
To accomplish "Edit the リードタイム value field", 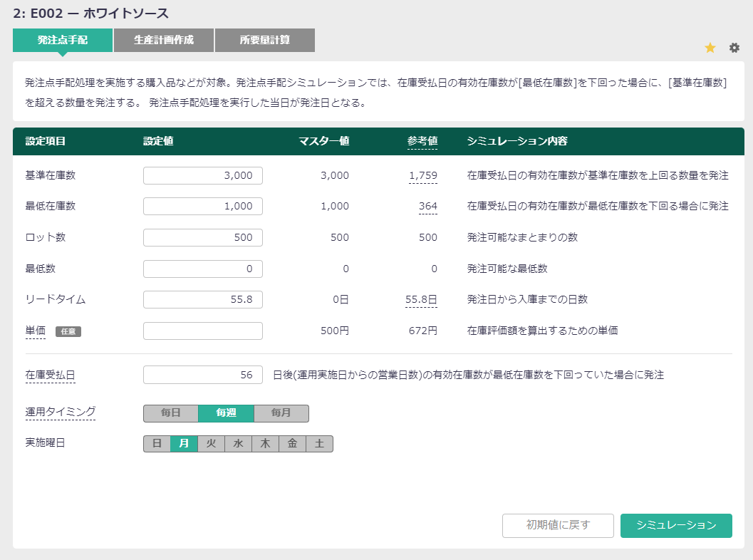I will point(203,300).
